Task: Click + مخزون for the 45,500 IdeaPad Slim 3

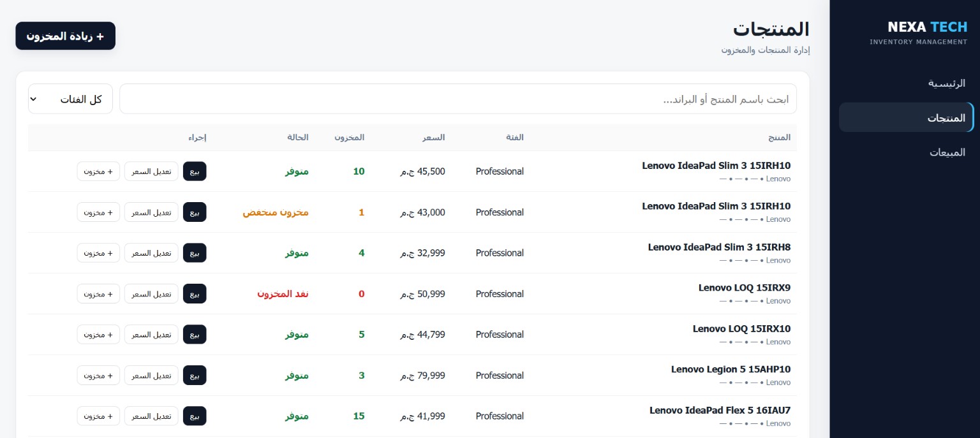Action: click(98, 171)
